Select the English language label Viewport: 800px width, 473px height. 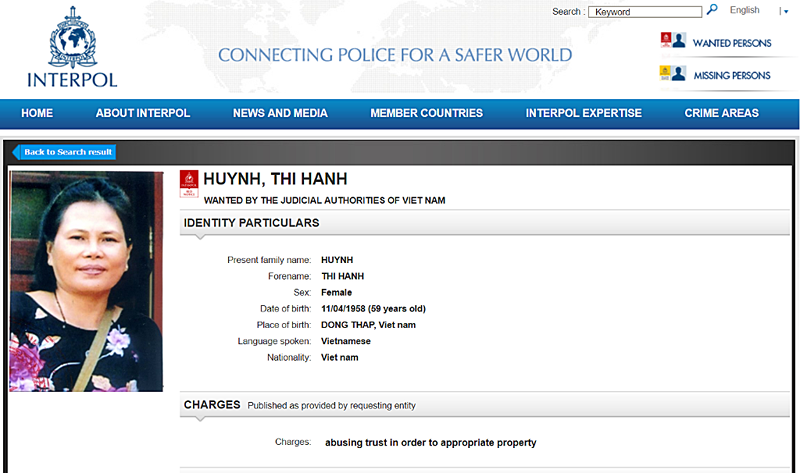[744, 11]
